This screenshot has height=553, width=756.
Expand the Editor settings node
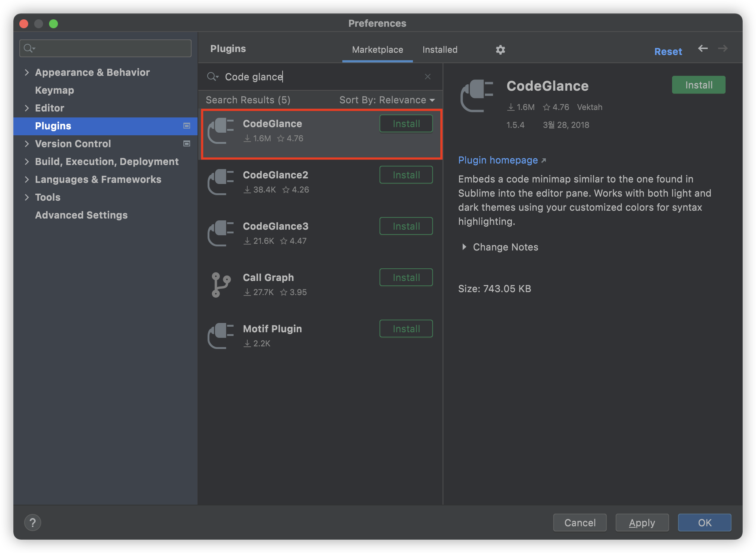click(x=27, y=108)
